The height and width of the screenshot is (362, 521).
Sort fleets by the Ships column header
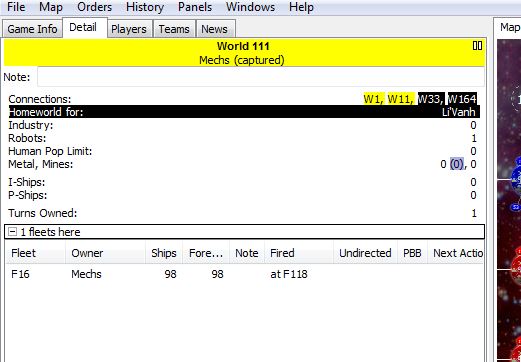(x=164, y=253)
